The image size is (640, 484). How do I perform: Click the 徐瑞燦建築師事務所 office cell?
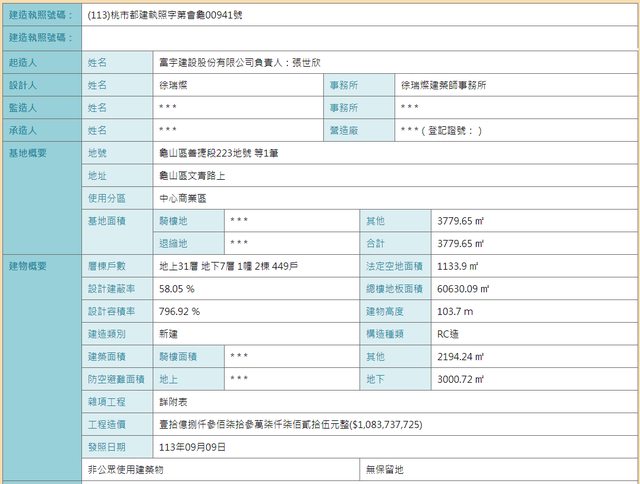pyautogui.click(x=443, y=85)
